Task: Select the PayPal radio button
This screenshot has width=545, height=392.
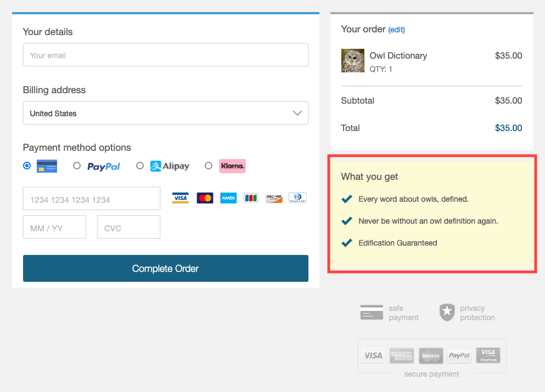Action: (x=77, y=166)
